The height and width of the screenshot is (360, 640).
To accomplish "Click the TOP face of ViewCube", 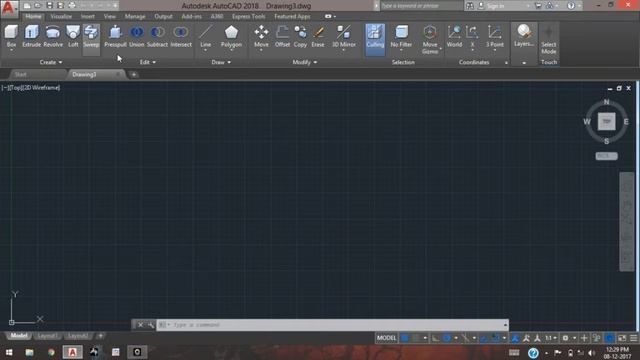I will pyautogui.click(x=607, y=122).
